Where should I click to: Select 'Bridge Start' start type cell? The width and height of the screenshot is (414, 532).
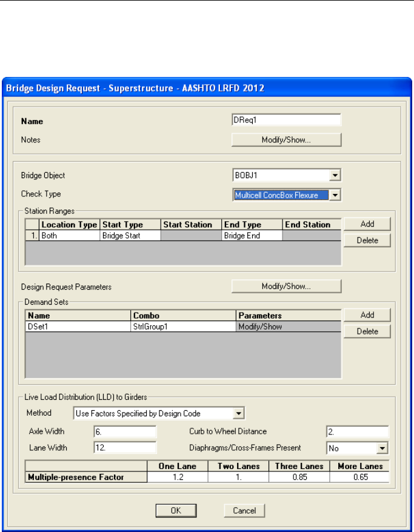(x=130, y=236)
